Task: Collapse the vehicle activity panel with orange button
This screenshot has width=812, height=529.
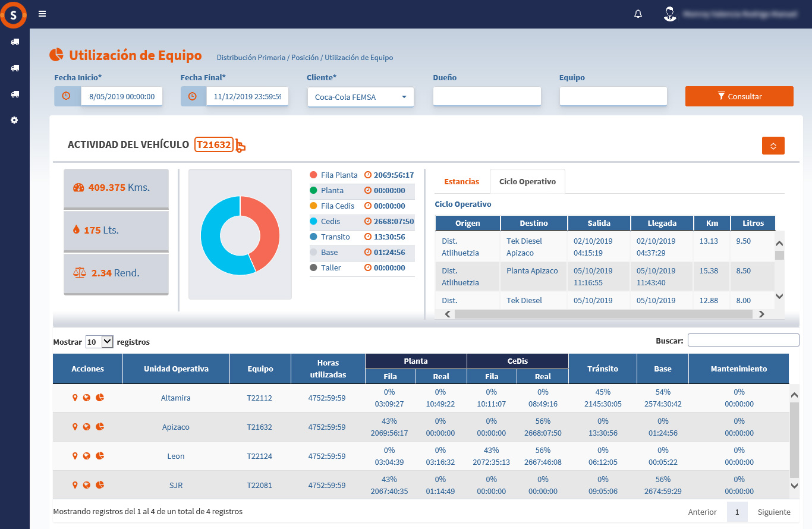Action: tap(773, 146)
